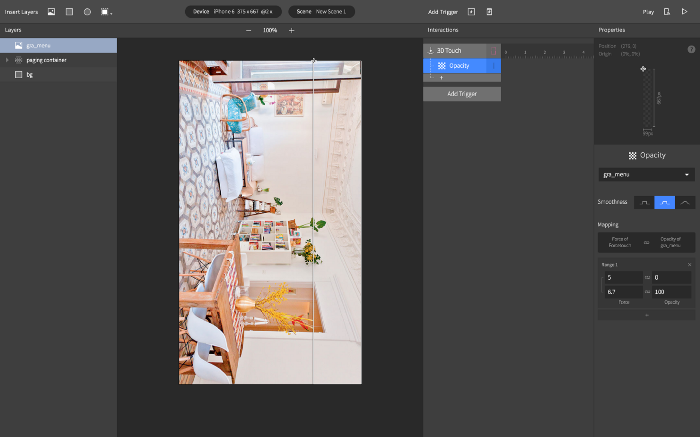The image size is (700, 437).
Task: Click the room image on canvas
Action: [270, 222]
